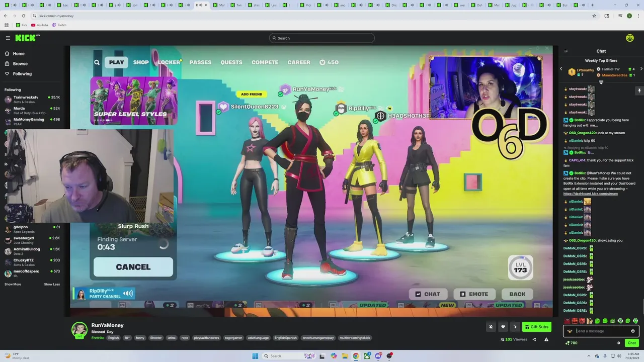644x362 pixels.
Task: Mute stream notifications with the bell icon
Action: (x=491, y=327)
